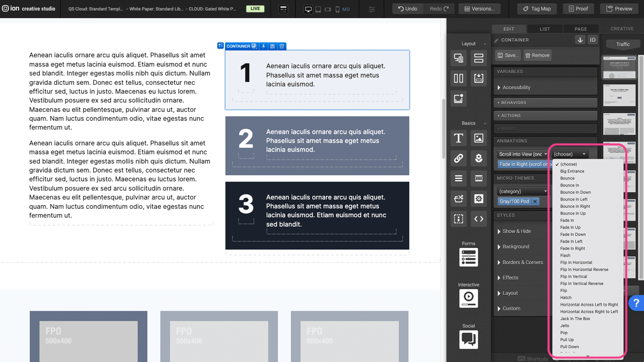Open the Versions button
This screenshot has height=362, width=644.
(x=479, y=8)
